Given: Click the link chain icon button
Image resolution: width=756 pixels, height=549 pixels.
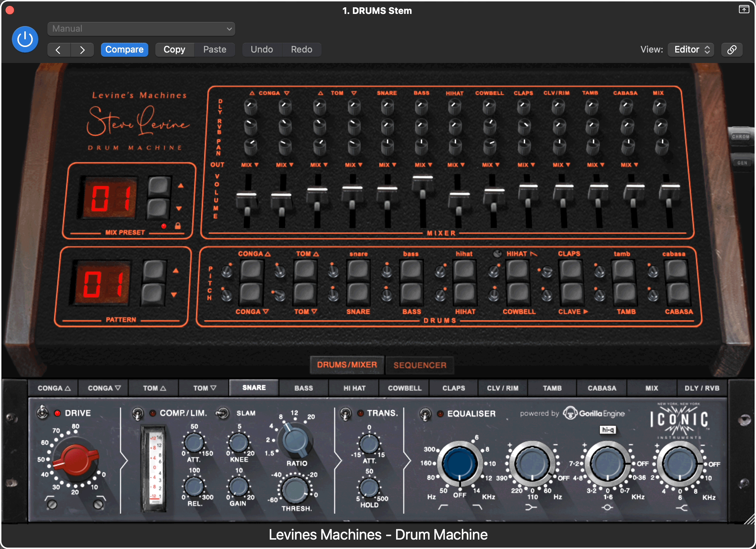Looking at the screenshot, I should [x=732, y=49].
